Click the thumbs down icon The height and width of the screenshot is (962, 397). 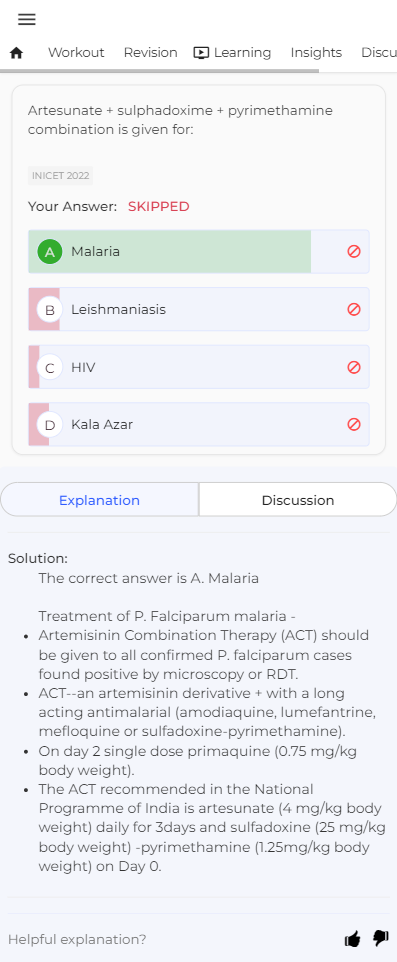[381, 938]
